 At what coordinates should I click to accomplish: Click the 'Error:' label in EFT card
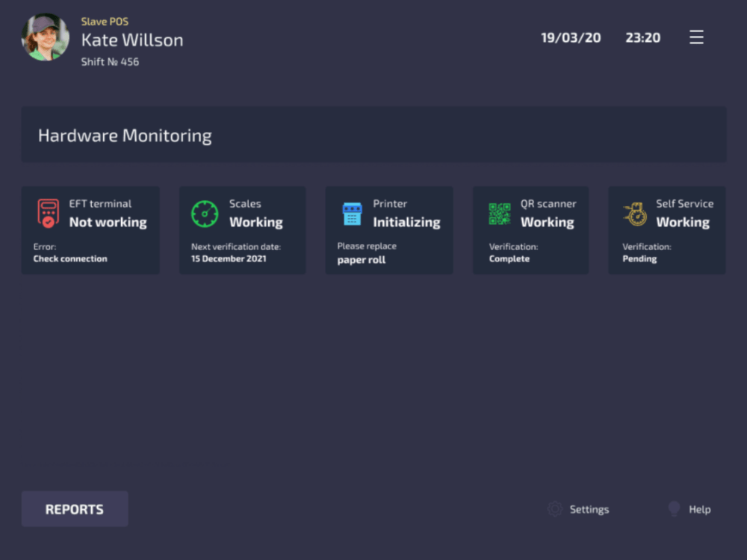pyautogui.click(x=45, y=246)
